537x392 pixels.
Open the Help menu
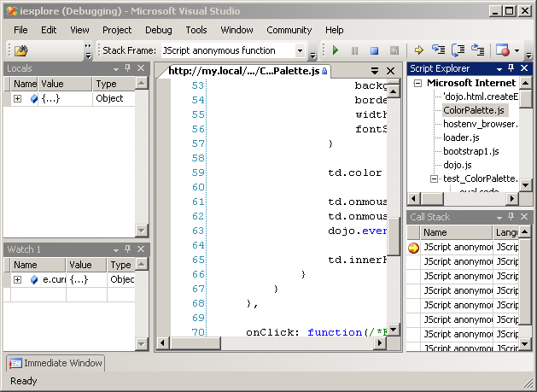coord(335,30)
